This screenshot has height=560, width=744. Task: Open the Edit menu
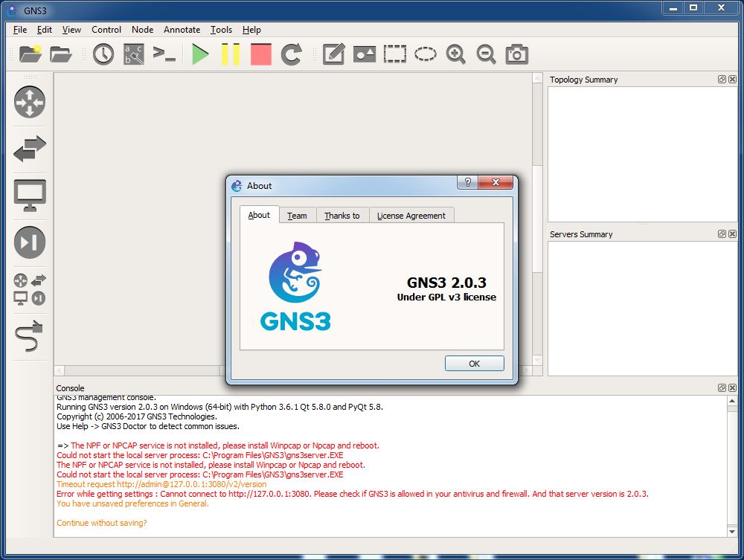pyautogui.click(x=45, y=30)
